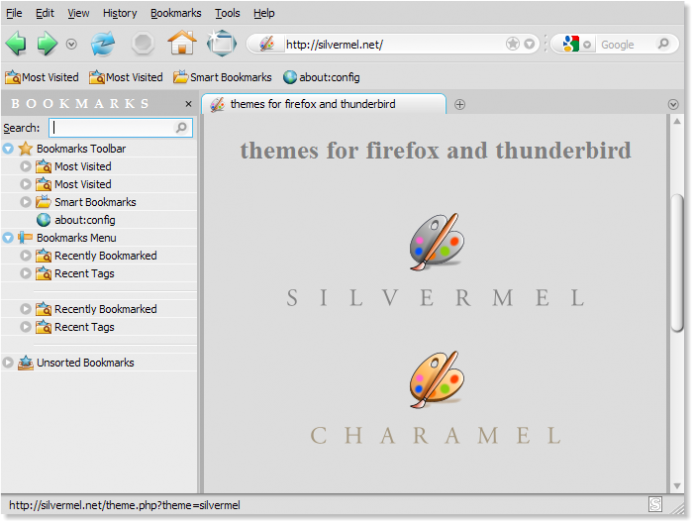The image size is (695, 525).
Task: Click the Silvermel gray palette icon
Action: 436,242
